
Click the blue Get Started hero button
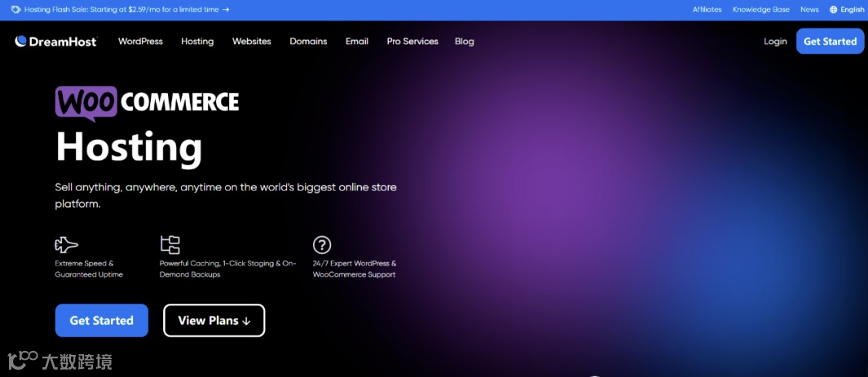[102, 321]
